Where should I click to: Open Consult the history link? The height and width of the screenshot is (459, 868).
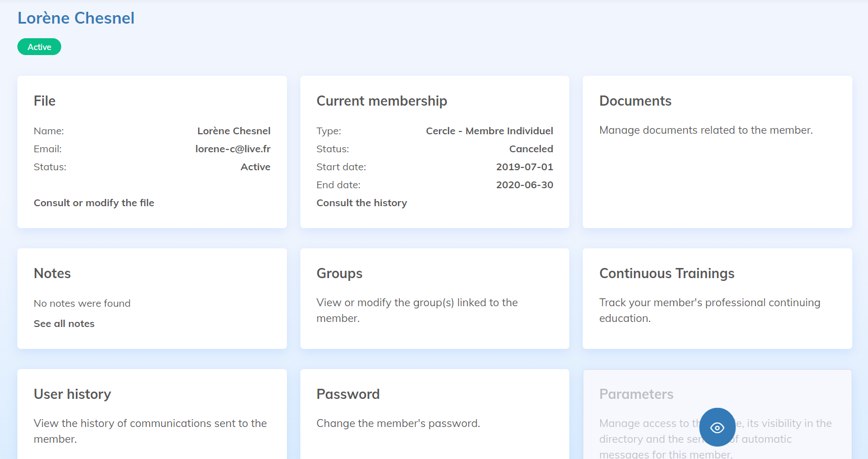pyautogui.click(x=362, y=203)
